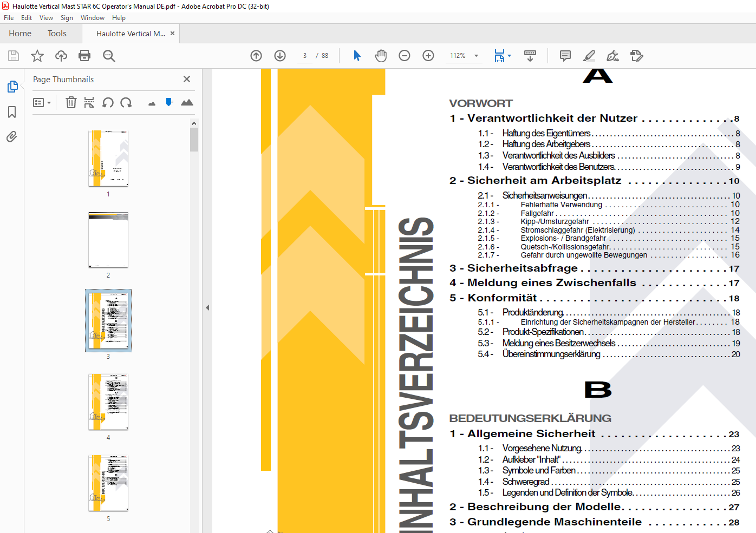
Task: Open the Help menu
Action: coord(119,18)
